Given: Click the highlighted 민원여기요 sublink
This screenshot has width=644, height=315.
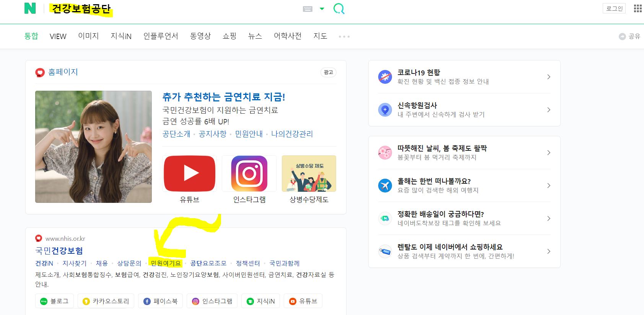Looking at the screenshot, I should [x=166, y=263].
